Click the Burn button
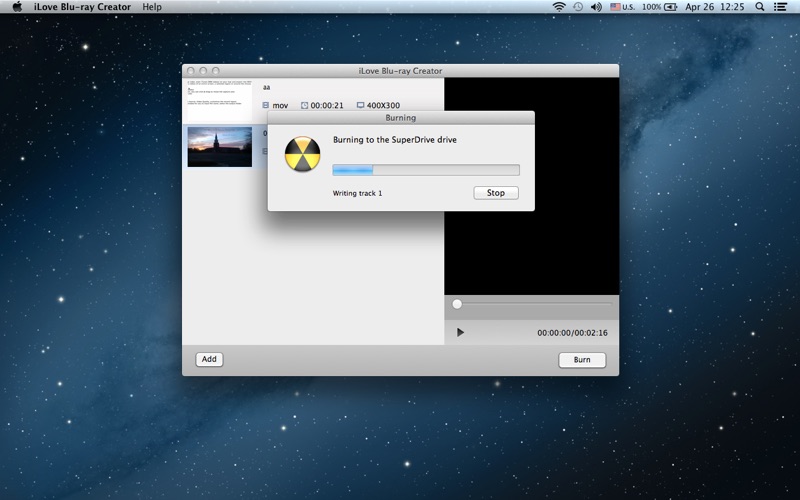The height and width of the screenshot is (500, 800). [x=582, y=360]
